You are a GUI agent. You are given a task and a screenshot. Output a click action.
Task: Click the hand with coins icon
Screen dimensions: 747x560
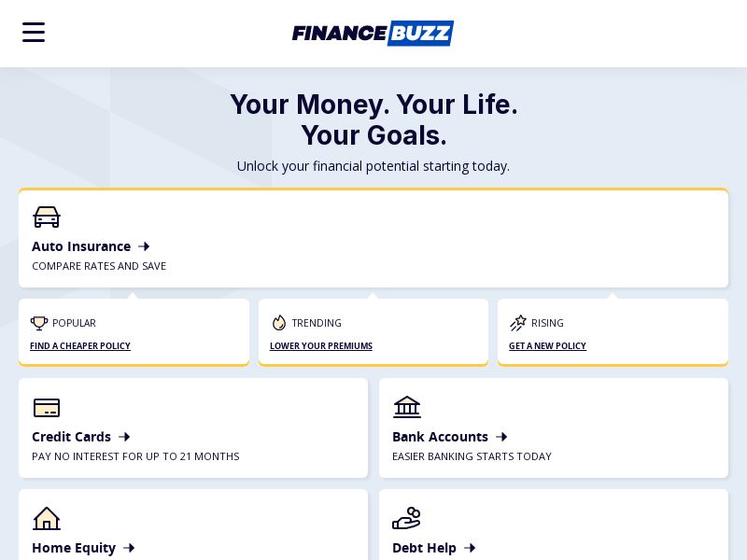click(x=406, y=518)
